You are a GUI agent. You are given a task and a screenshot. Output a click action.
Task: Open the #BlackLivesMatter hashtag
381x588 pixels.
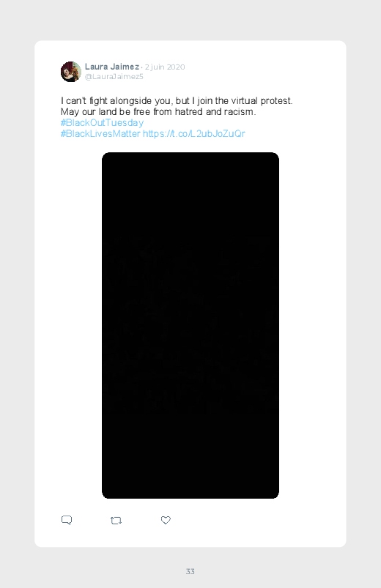pyautogui.click(x=100, y=133)
